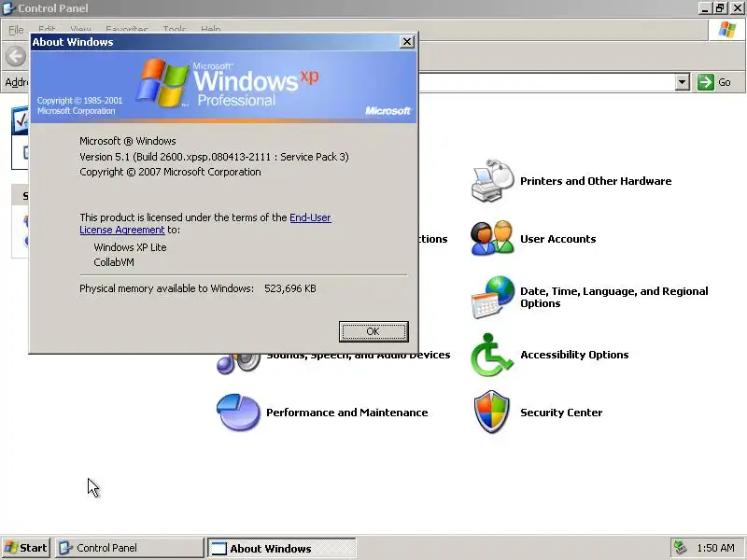Restore down the Control Panel window
747x560 pixels.
pyautogui.click(x=720, y=8)
